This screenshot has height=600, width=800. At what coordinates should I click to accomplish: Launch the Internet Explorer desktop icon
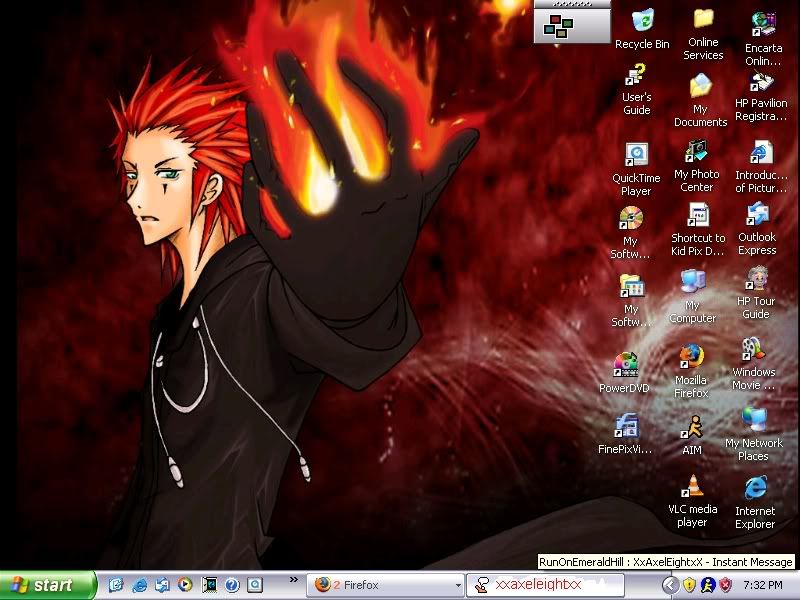tap(755, 503)
